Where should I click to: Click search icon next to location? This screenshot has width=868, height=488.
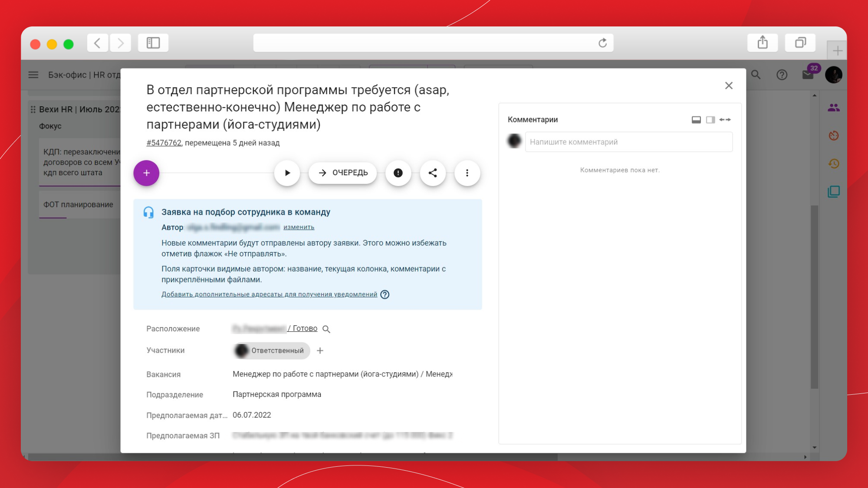[326, 329]
